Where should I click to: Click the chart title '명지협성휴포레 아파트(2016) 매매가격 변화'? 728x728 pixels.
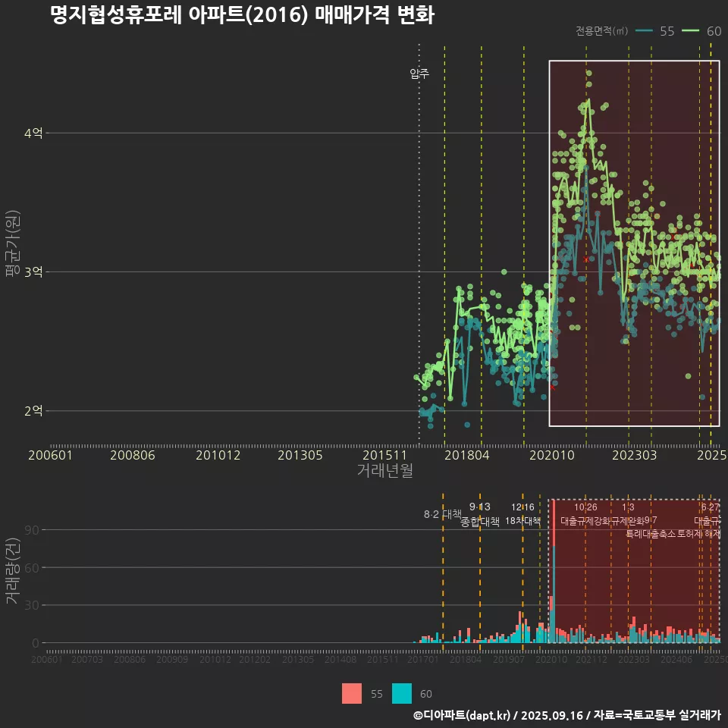point(242,15)
